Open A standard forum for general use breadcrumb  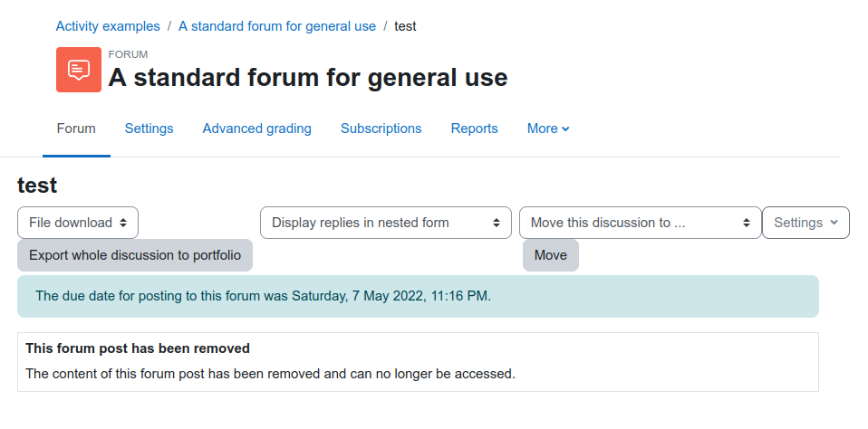coord(277,26)
